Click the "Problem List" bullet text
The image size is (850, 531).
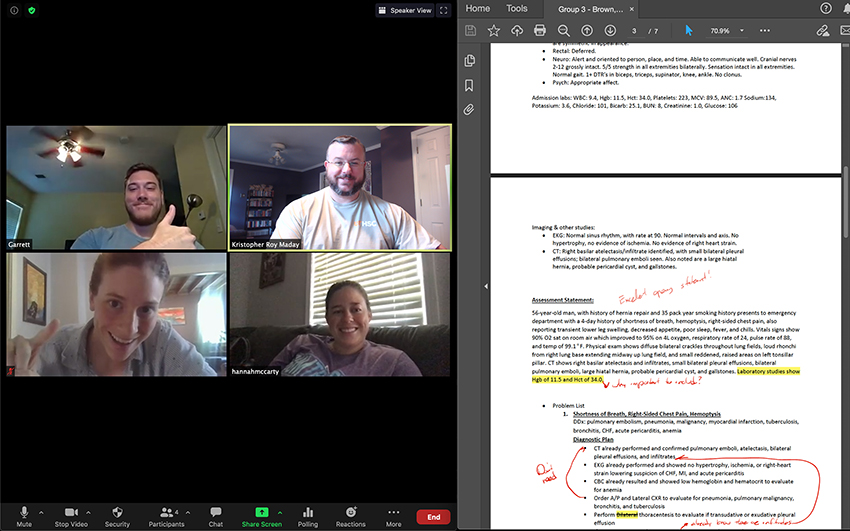568,405
